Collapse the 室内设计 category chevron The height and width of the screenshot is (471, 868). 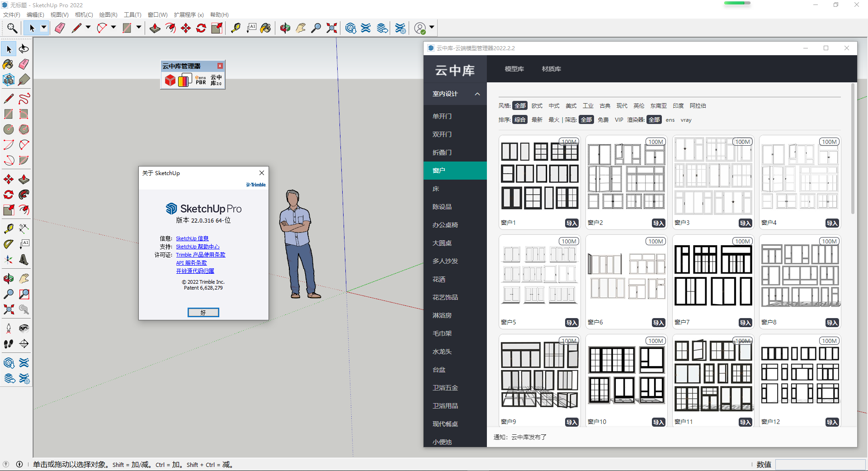pos(477,94)
